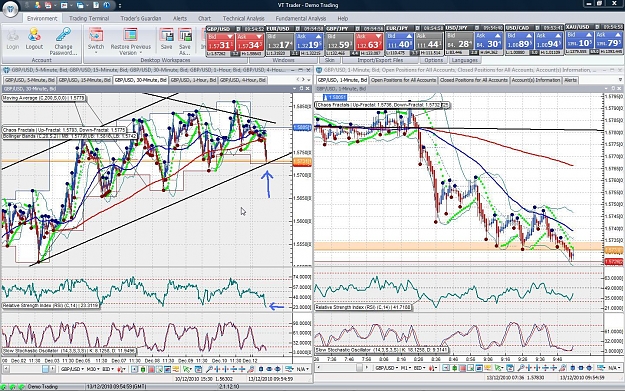Screen dimensions: 625x391
Task: Click the green lock icon in right chart toolbar
Action: (454, 369)
